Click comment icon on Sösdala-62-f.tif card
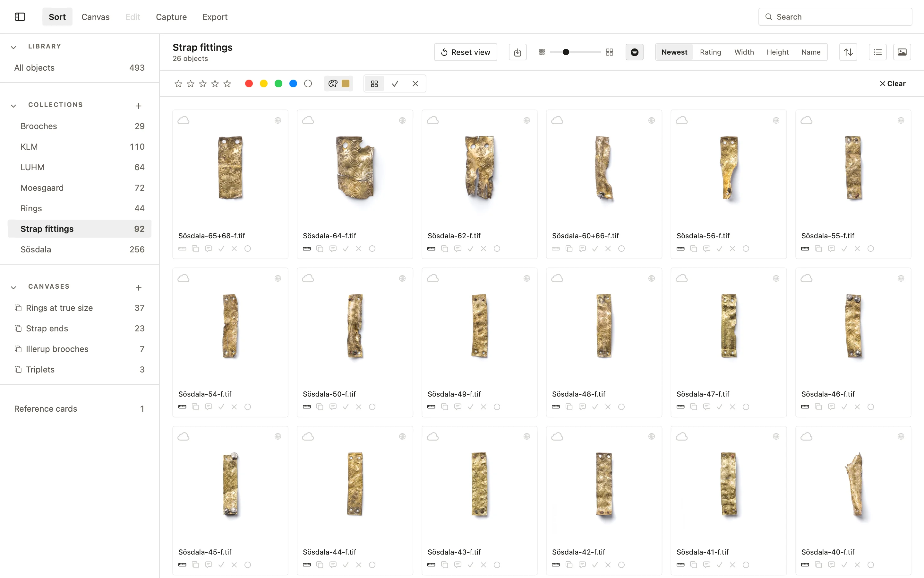 [x=458, y=249]
